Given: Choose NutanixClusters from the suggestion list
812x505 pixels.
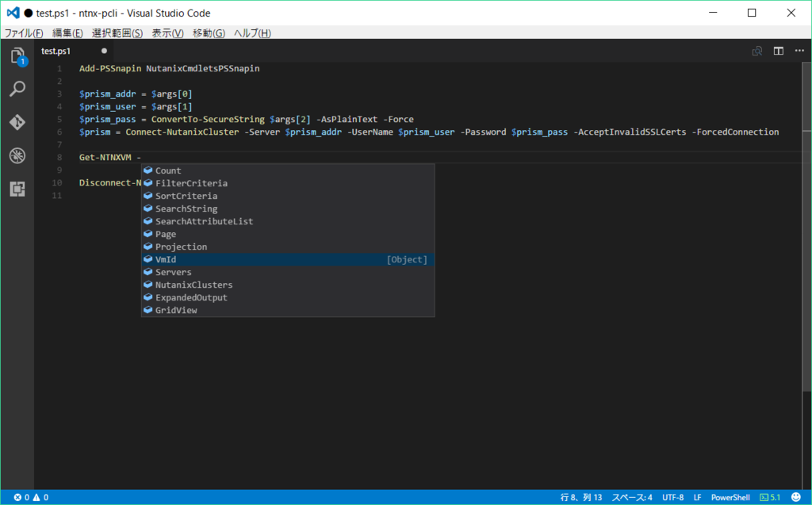Looking at the screenshot, I should coord(288,285).
